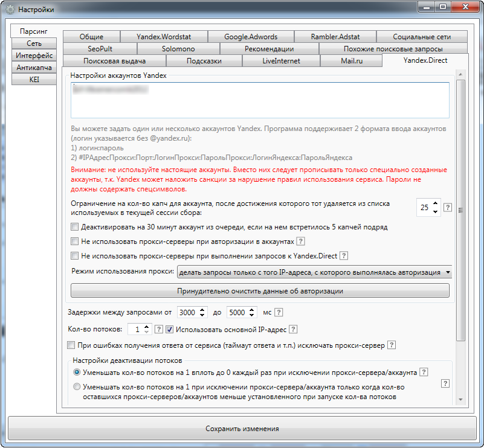
Task: Open the 'Общие' tab
Action: [x=91, y=37]
